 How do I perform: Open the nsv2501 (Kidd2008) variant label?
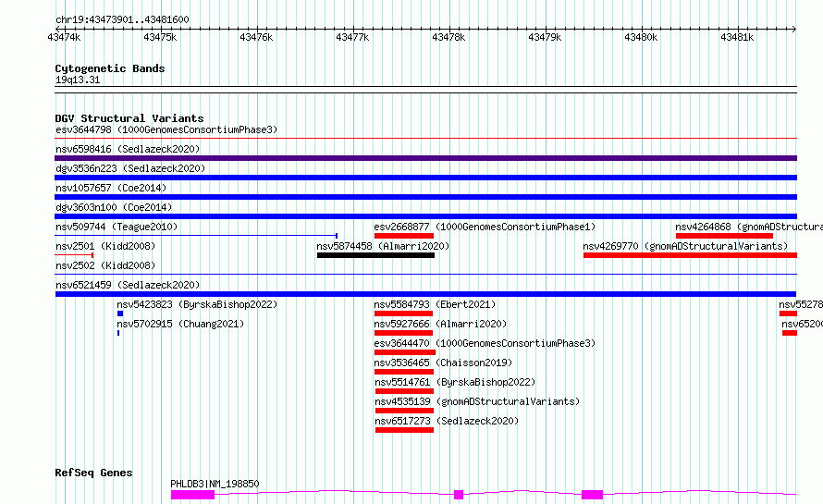pyautogui.click(x=105, y=246)
